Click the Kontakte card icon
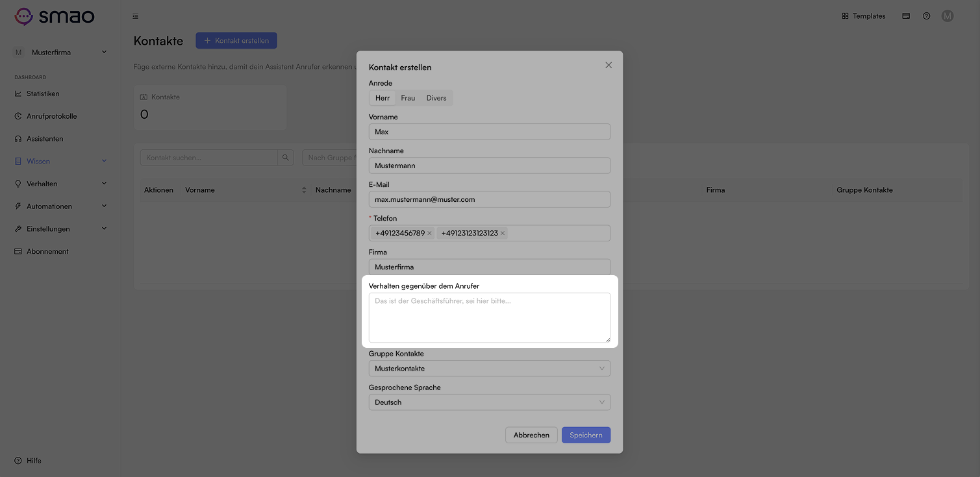 point(144,97)
